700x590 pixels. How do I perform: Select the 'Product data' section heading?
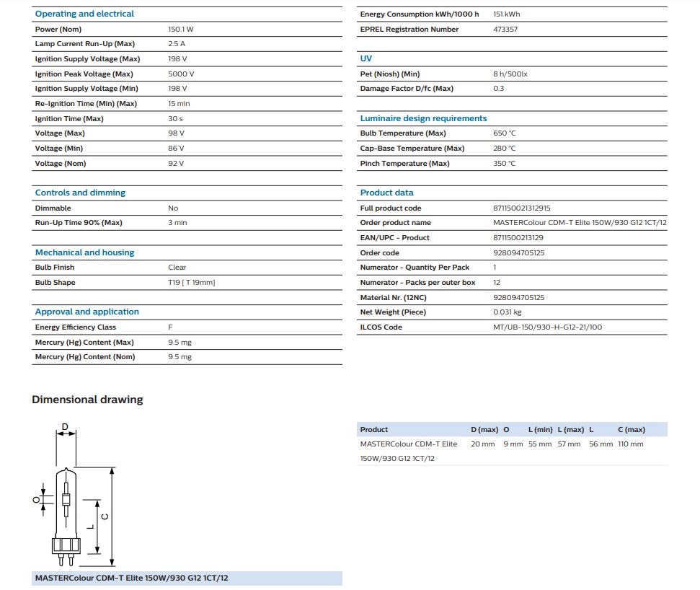387,193
